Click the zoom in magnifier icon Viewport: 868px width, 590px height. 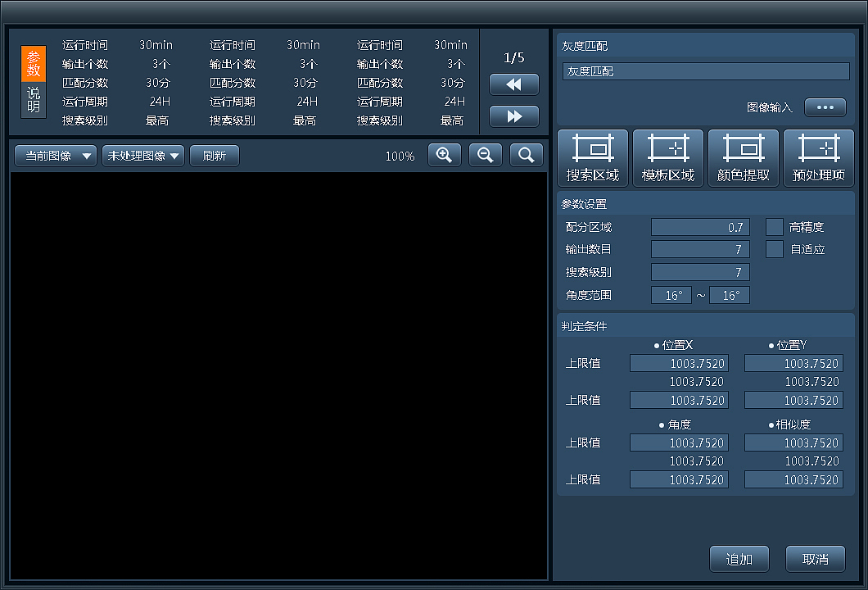444,155
